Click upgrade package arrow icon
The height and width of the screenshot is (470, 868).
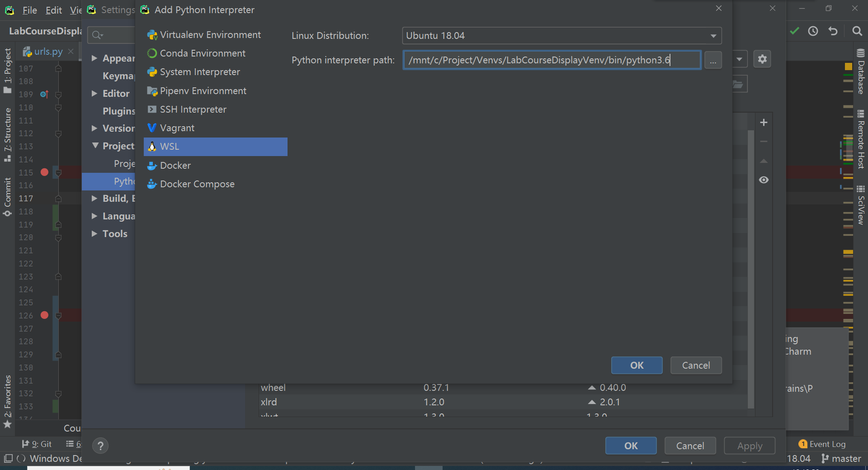[x=764, y=161]
